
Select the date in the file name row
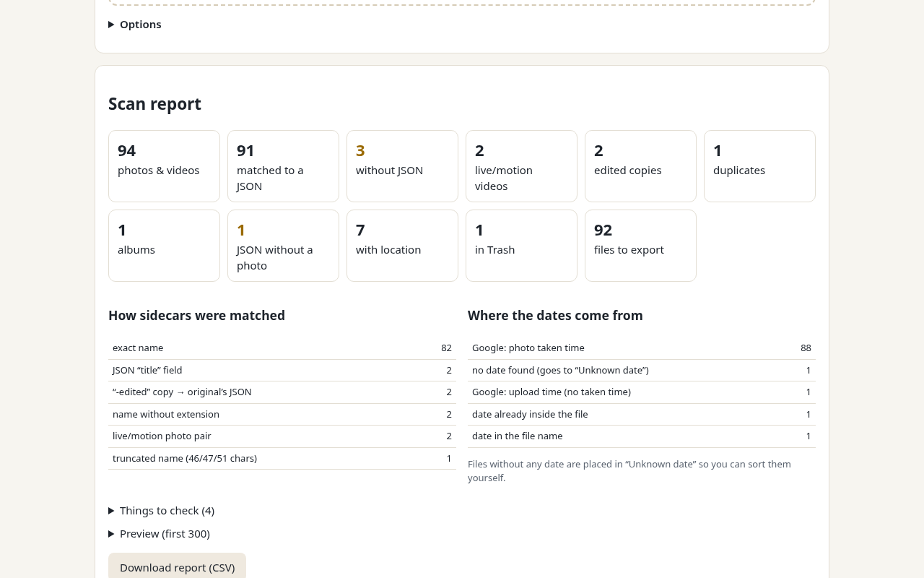pos(642,436)
